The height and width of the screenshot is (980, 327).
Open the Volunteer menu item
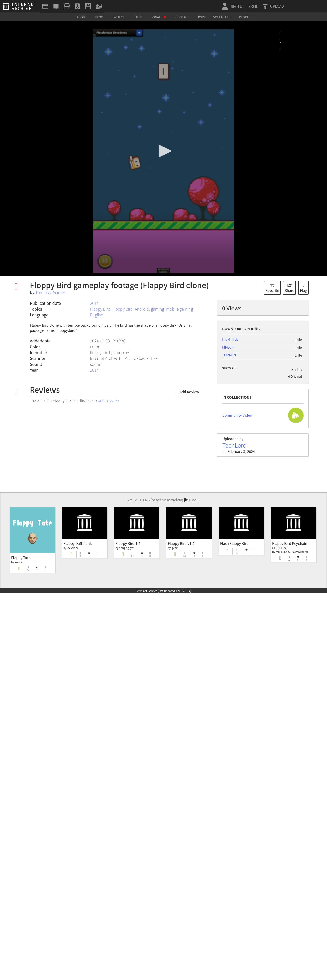coord(222,17)
